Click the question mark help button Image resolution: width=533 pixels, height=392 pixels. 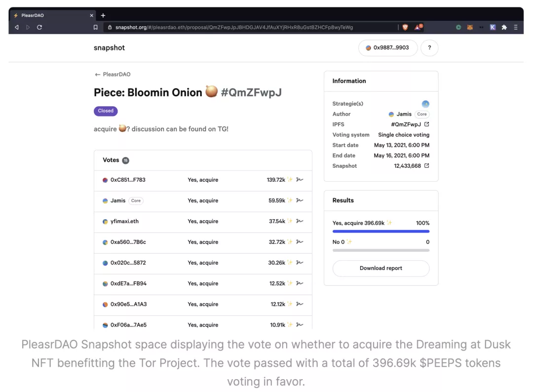[x=429, y=48]
